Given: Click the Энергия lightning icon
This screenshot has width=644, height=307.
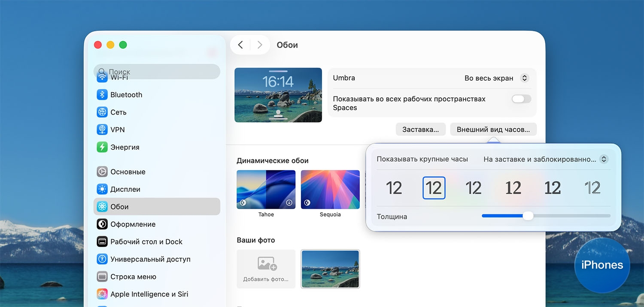Looking at the screenshot, I should [102, 147].
